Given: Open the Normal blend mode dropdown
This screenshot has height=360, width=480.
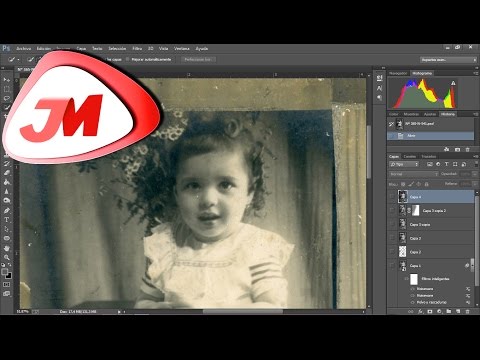Looking at the screenshot, I should (413, 174).
